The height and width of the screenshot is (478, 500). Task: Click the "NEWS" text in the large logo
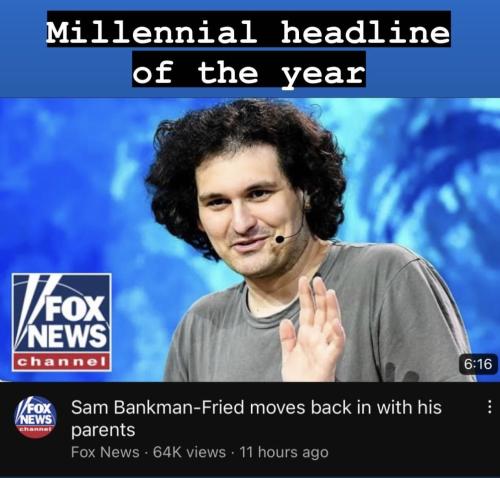[x=69, y=335]
